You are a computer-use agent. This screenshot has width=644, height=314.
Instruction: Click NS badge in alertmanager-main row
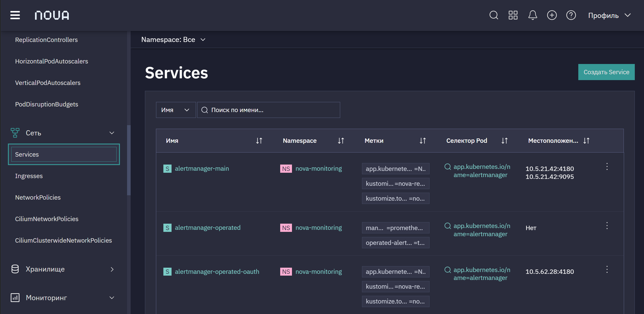[x=286, y=169]
